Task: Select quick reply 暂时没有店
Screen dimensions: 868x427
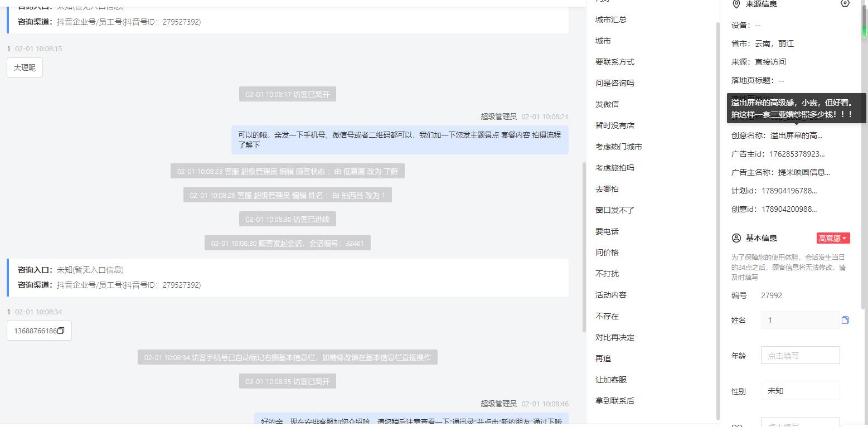Action: [615, 125]
